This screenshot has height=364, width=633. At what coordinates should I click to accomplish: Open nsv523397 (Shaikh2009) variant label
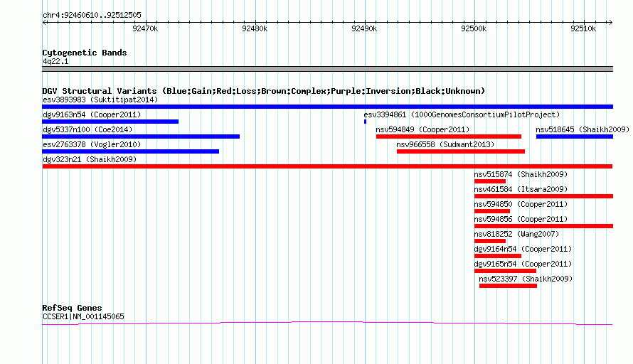tap(526, 279)
